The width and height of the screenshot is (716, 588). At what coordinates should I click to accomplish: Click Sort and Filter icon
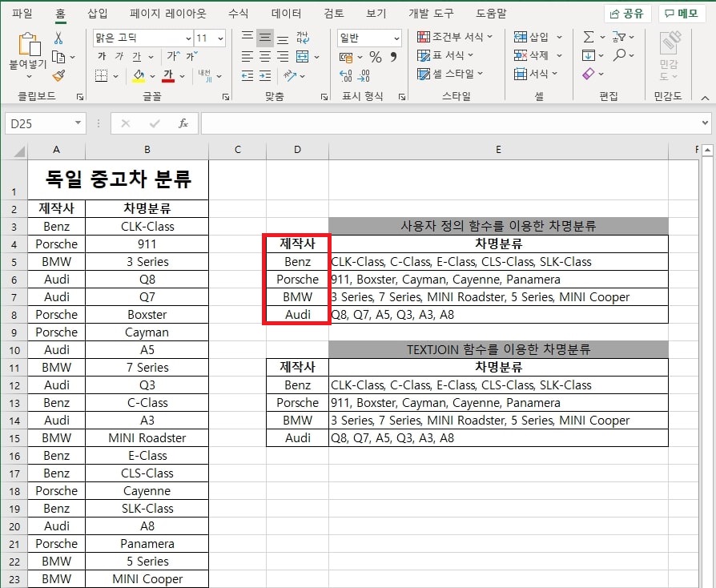[619, 37]
